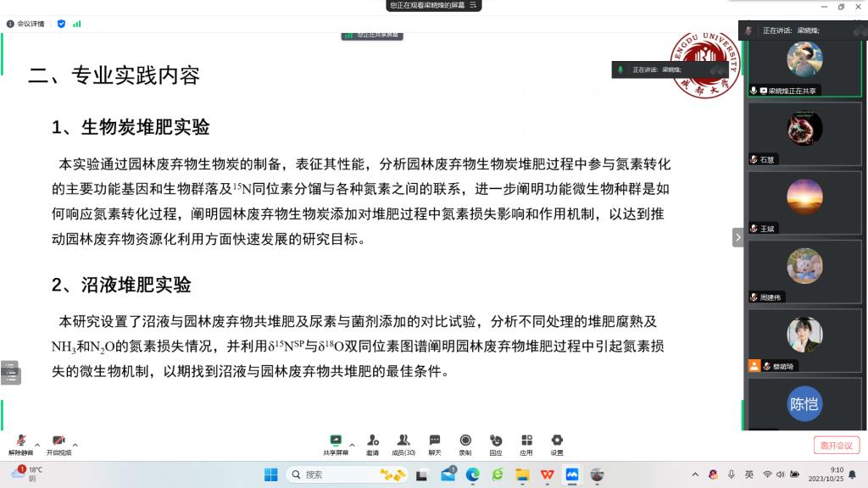Open meeting details (会议详情)

[26, 24]
